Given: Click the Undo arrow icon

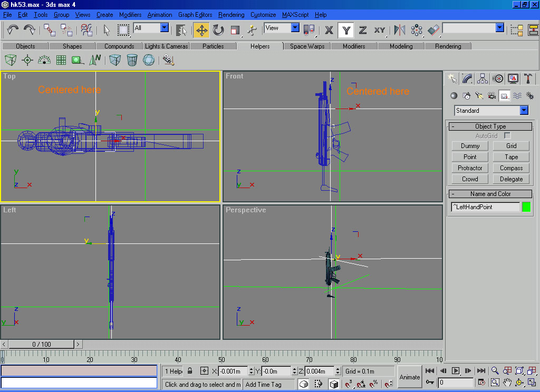Looking at the screenshot, I should pyautogui.click(x=13, y=30).
